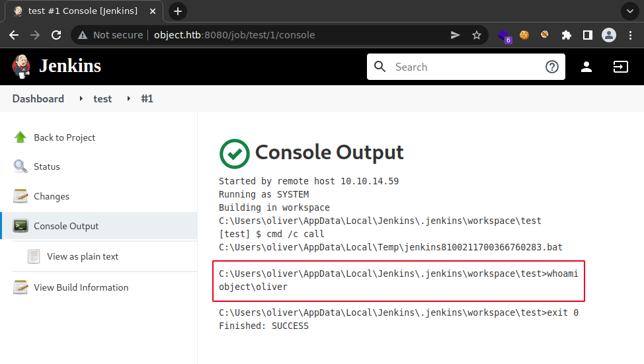Click the Jenkins logo icon
Viewport: 644px width, 364px height.
tap(21, 66)
